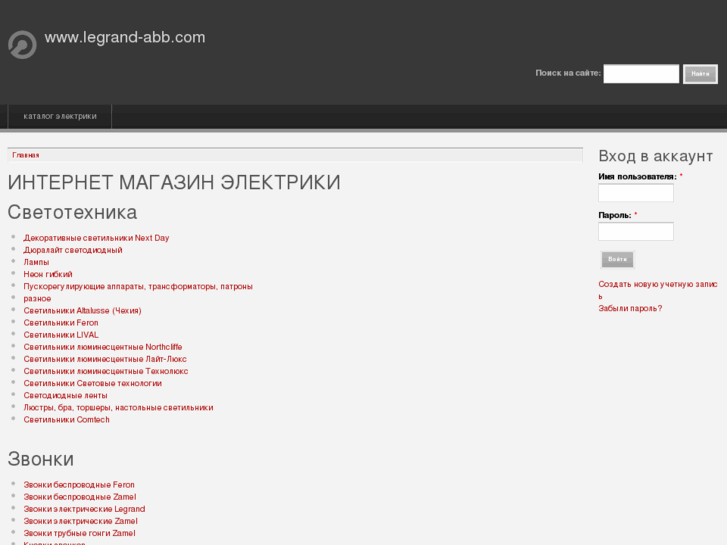Click the Главная breadcrumb link

coord(26,155)
